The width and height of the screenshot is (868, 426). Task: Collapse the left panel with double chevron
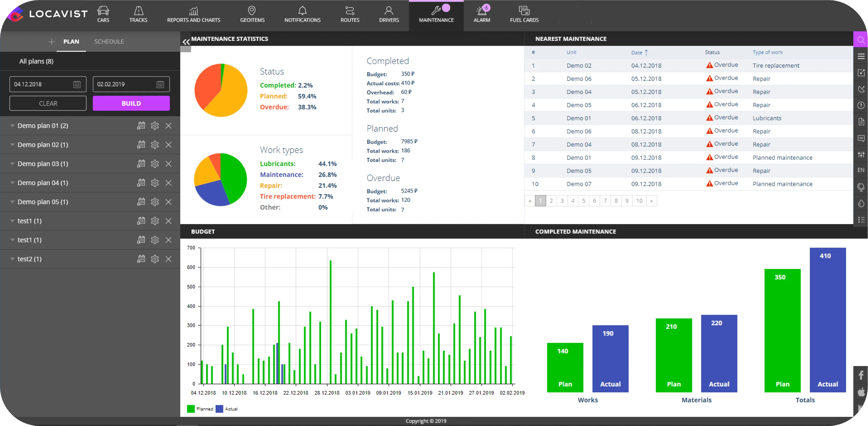[186, 42]
